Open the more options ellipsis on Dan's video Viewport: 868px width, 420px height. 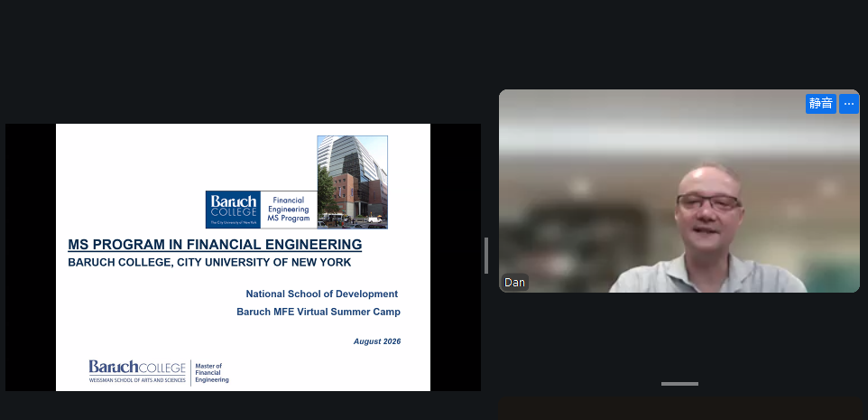tap(849, 104)
